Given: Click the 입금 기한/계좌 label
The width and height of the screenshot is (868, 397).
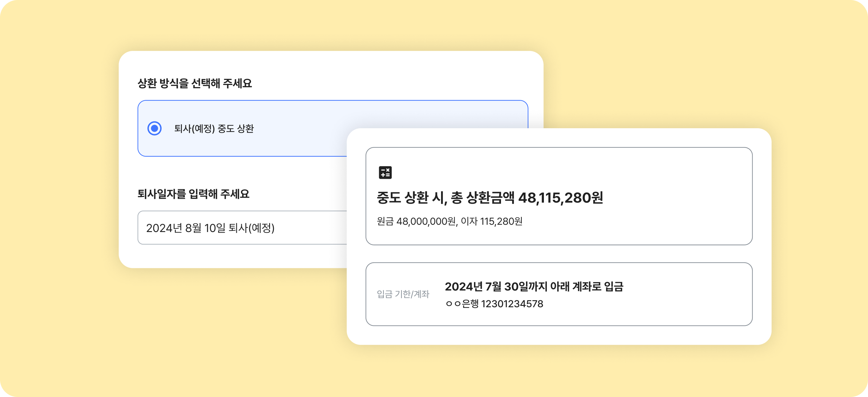Looking at the screenshot, I should click(x=403, y=294).
